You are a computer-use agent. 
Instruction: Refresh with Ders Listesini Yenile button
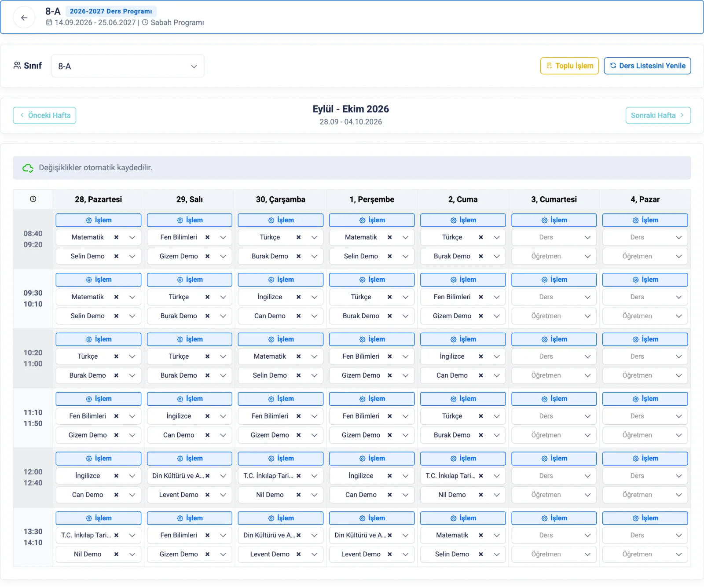click(647, 66)
